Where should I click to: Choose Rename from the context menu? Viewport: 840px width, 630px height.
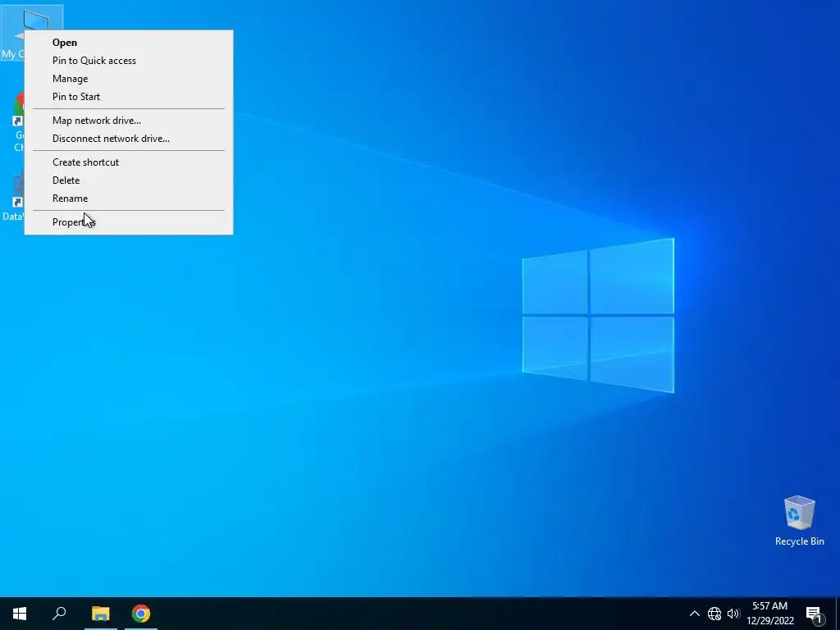point(129,199)
